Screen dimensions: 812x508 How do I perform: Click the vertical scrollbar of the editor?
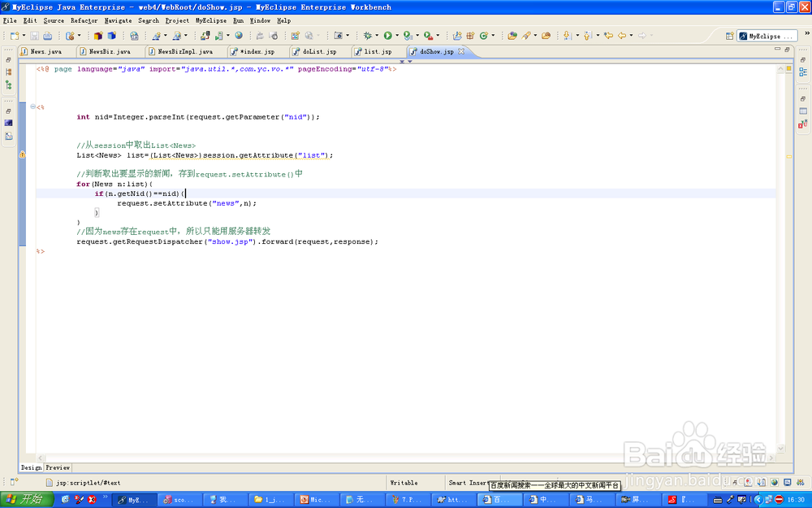(781, 258)
